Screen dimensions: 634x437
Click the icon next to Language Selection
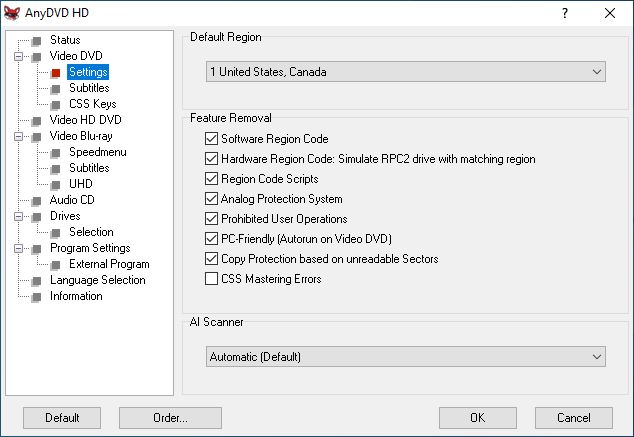click(x=36, y=281)
